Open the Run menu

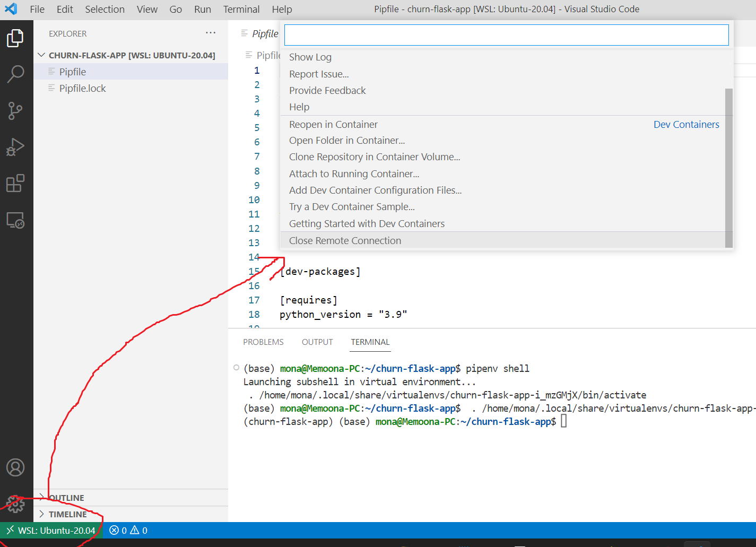point(203,9)
